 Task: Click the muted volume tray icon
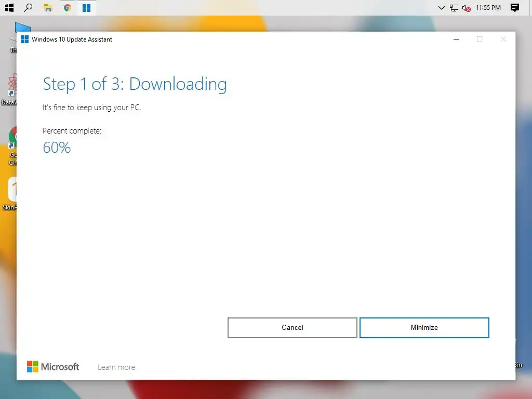point(466,8)
